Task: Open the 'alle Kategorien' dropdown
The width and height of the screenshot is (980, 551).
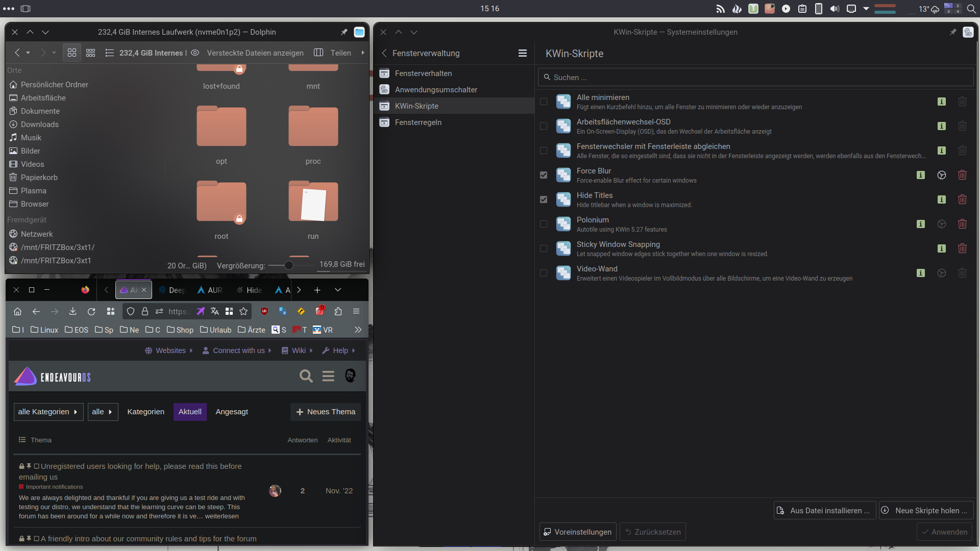Action: [48, 412]
